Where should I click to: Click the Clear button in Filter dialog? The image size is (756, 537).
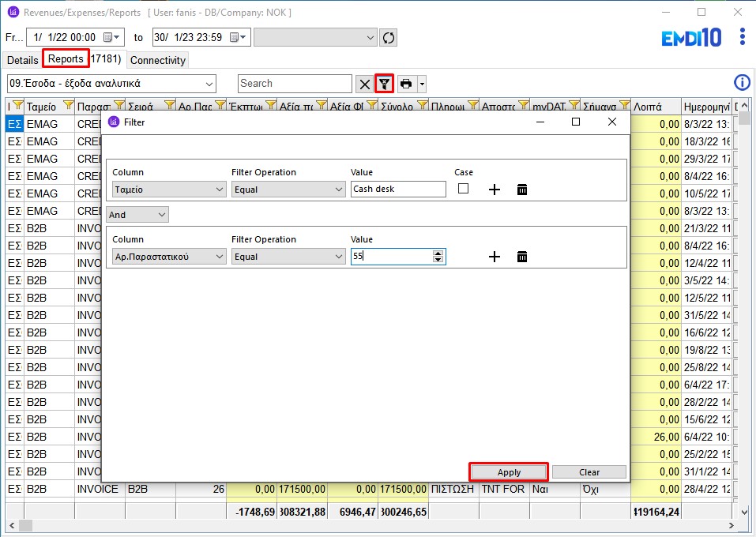point(589,472)
